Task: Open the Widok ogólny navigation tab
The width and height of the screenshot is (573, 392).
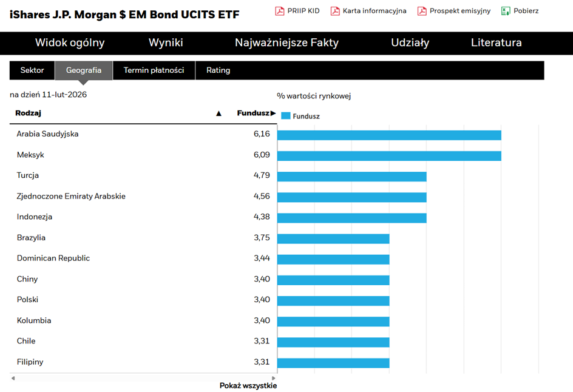Action: (x=70, y=42)
